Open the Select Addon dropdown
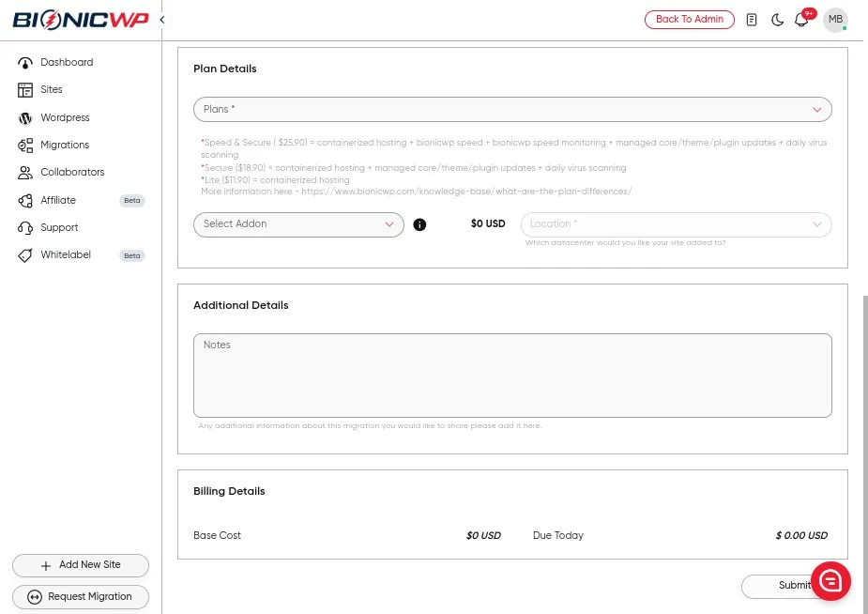The width and height of the screenshot is (868, 614). 298,224
